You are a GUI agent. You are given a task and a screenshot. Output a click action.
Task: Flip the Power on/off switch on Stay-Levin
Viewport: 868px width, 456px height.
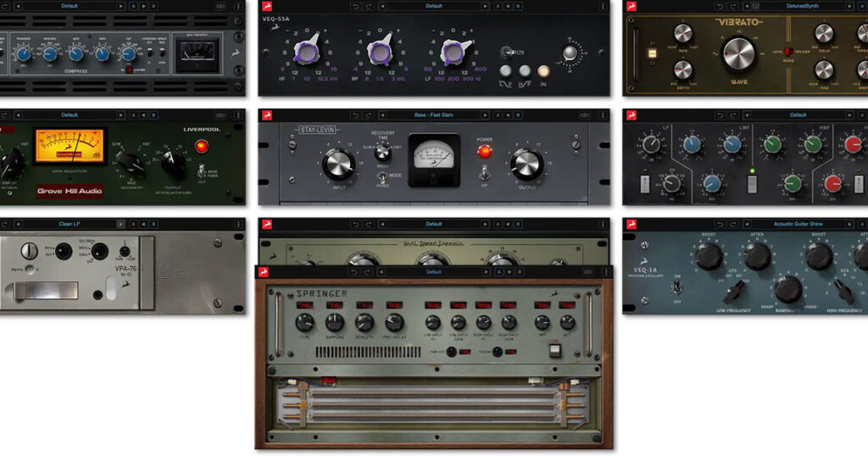click(x=484, y=175)
